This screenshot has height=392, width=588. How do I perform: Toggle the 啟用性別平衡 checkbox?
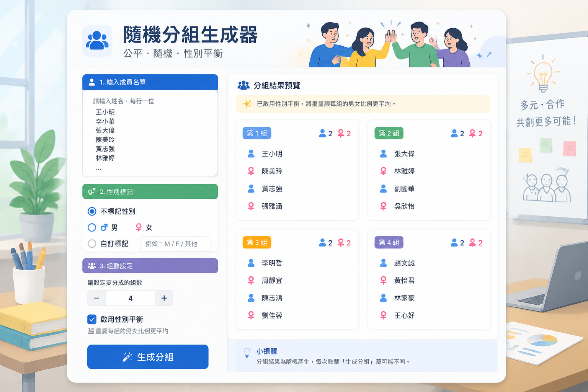coord(92,319)
